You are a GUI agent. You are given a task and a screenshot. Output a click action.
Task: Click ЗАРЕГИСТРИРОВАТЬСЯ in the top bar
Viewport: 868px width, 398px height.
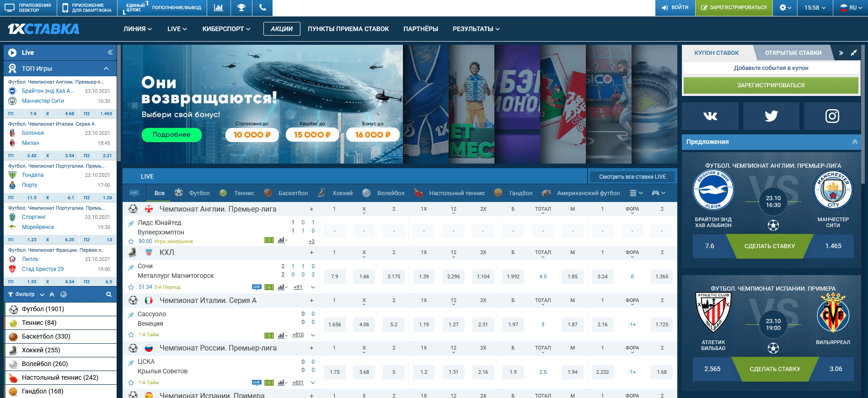coord(734,8)
